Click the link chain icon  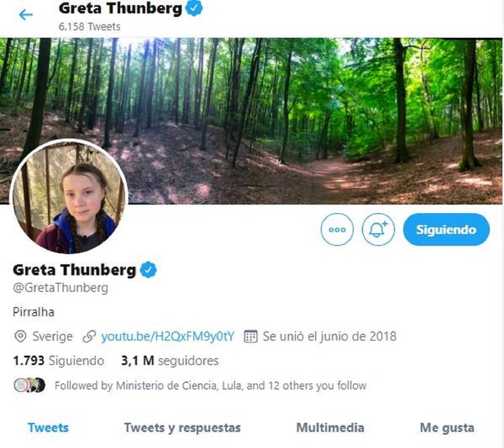tap(89, 336)
